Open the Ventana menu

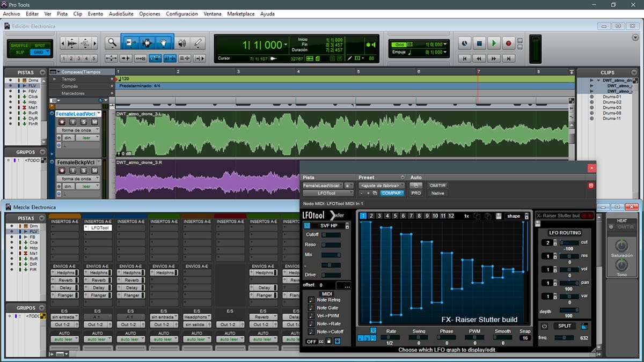[213, 14]
